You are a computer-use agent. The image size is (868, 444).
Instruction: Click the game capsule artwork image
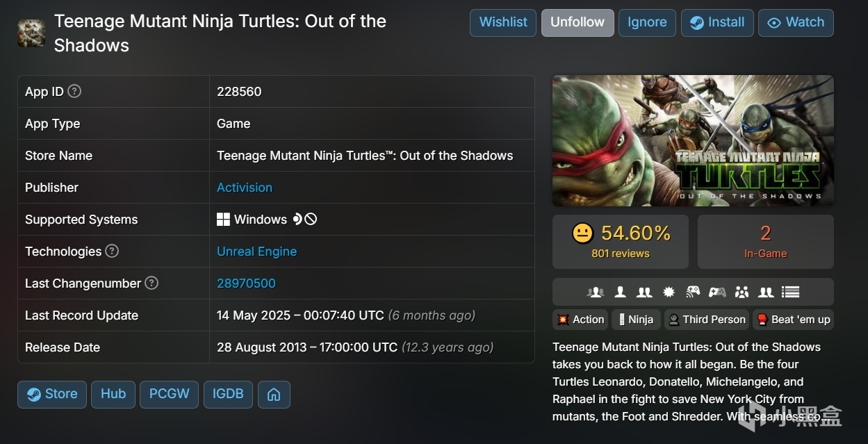[693, 140]
